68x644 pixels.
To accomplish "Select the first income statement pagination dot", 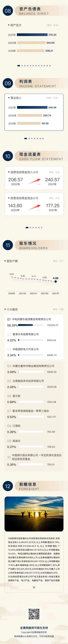I will point(26,138).
